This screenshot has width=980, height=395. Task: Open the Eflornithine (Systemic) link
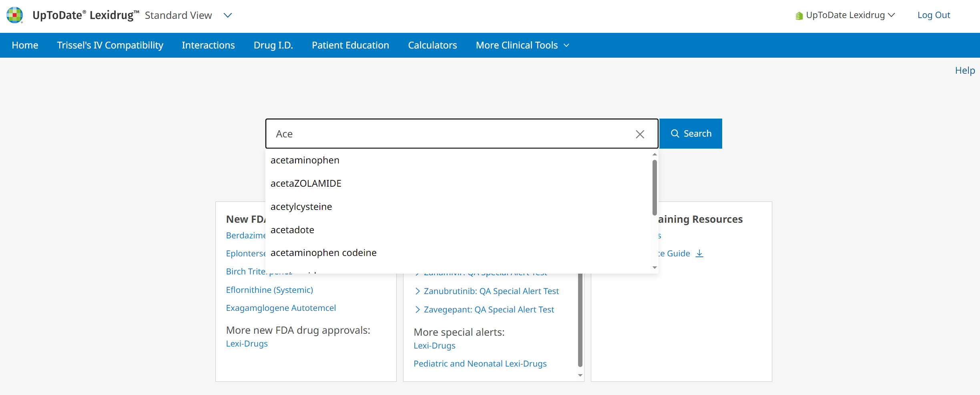coord(269,290)
